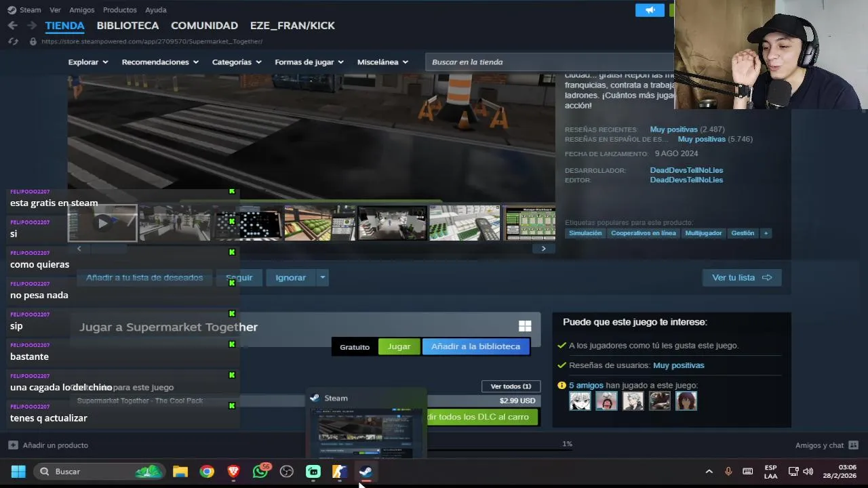Switch to the TIENDA tab
The width and height of the screenshot is (868, 488).
(x=65, y=26)
